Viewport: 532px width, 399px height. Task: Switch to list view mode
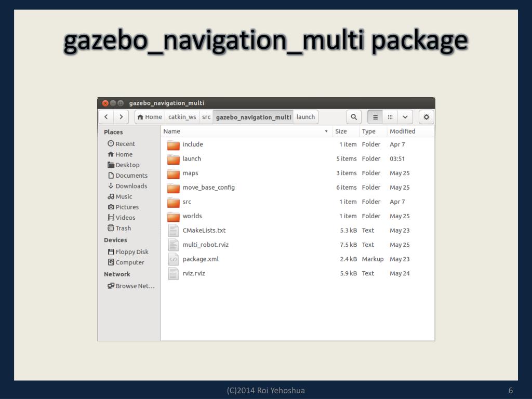point(375,117)
